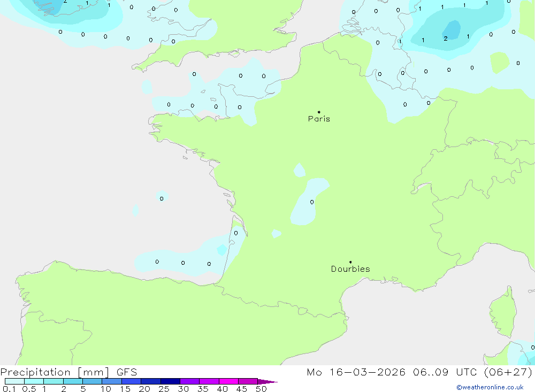Image resolution: width=535 pixels, height=392 pixels.
Task: Click the legend arrow tip beyond 50
Action: pos(268,382)
